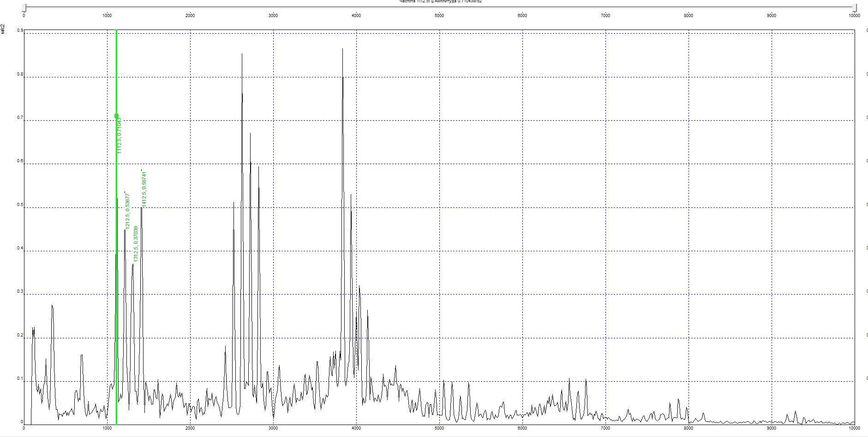Click the 0.5 value on the amplitude axis

pos(20,205)
